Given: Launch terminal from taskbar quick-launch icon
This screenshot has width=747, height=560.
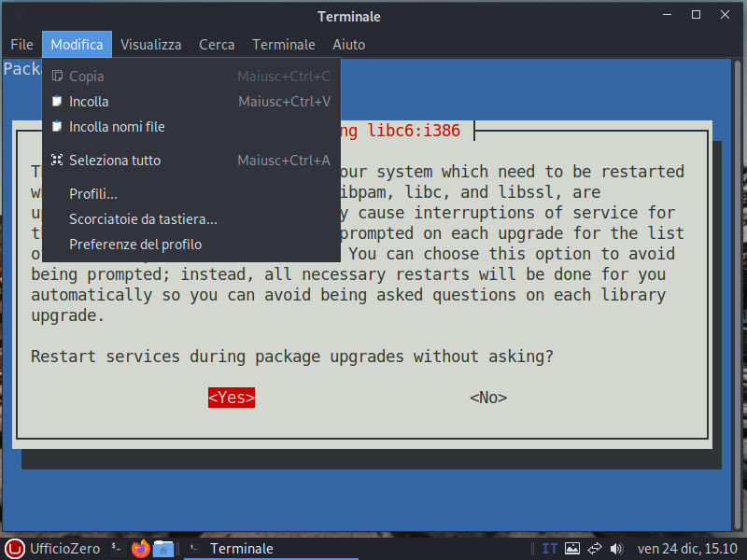Looking at the screenshot, I should [x=115, y=549].
